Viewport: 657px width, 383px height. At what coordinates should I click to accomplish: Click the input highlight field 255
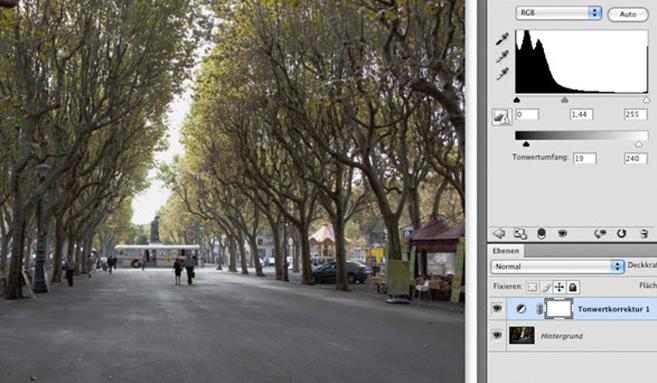coord(636,114)
